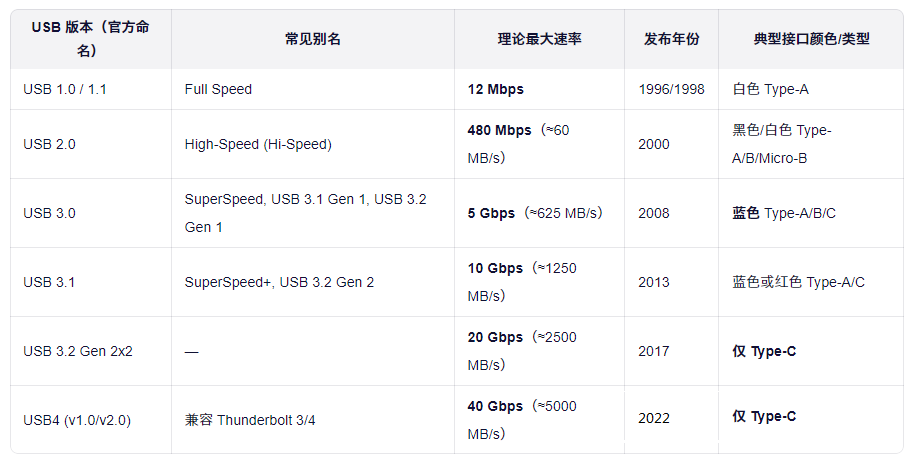Click the 'USB 2.0' version cell
The width and height of the screenshot is (915, 461).
(49, 144)
